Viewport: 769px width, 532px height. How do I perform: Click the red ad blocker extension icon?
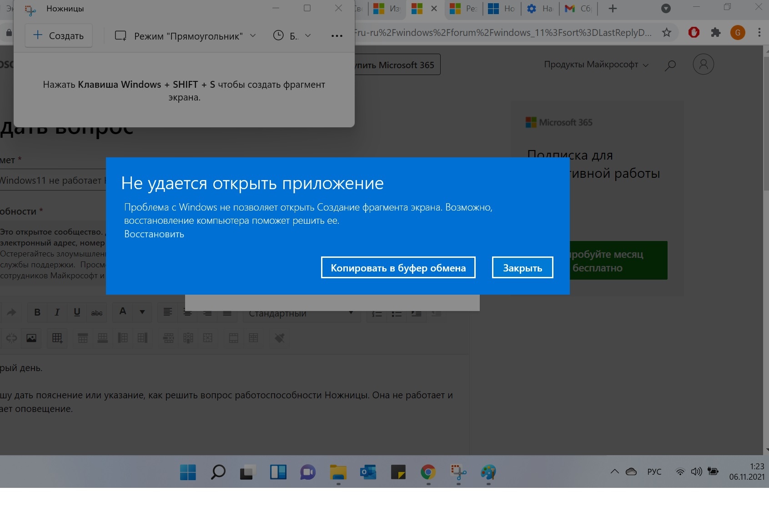[694, 32]
